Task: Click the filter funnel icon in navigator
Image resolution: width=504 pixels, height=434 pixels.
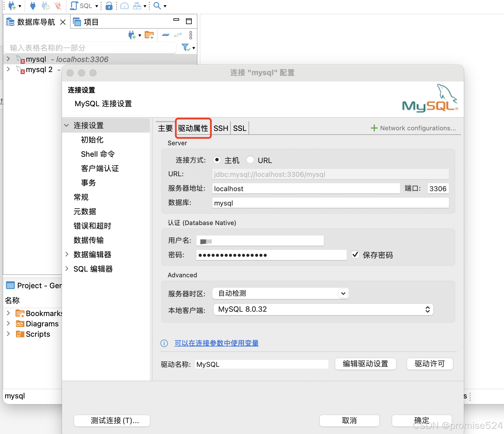Action: 186,47
